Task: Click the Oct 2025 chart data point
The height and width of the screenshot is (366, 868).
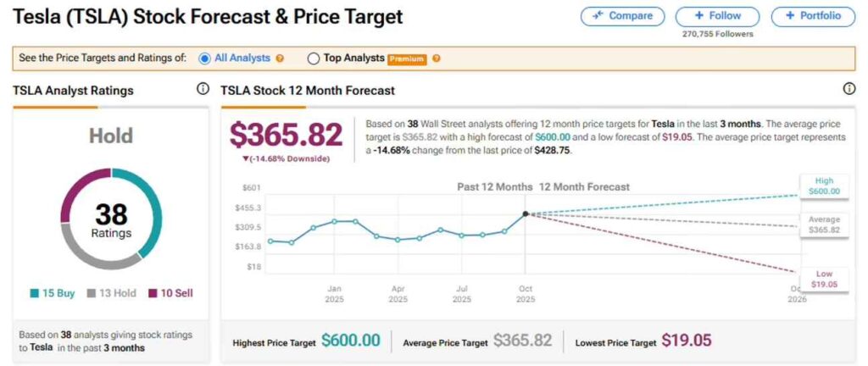Action: point(526,213)
